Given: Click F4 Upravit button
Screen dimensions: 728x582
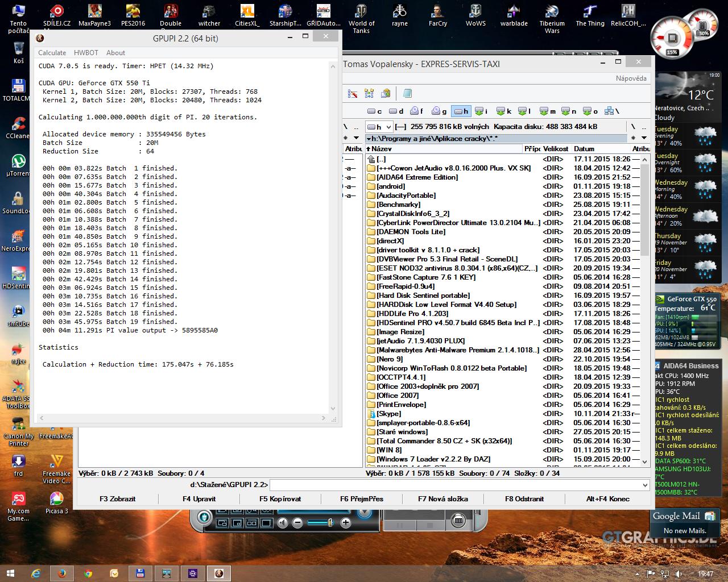Looking at the screenshot, I should click(x=199, y=499).
